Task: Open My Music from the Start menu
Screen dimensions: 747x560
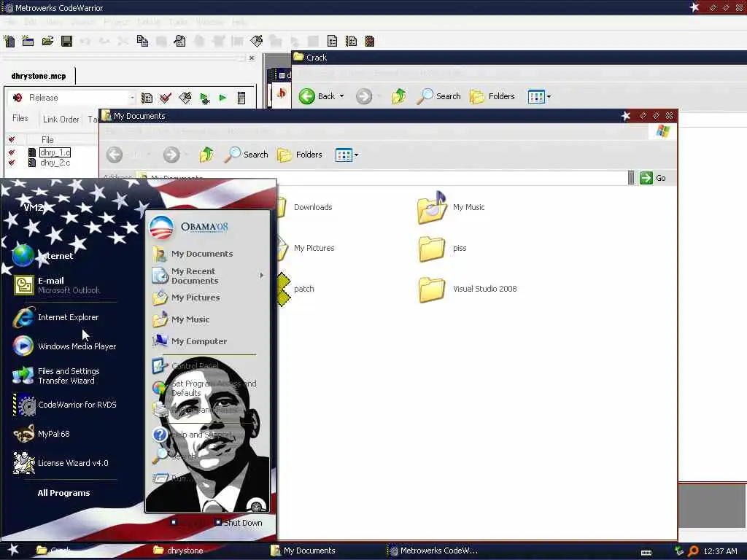Action: pyautogui.click(x=182, y=319)
